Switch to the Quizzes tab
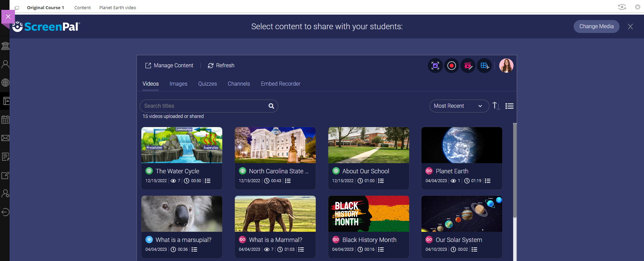Image resolution: width=644 pixels, height=261 pixels. [207, 84]
